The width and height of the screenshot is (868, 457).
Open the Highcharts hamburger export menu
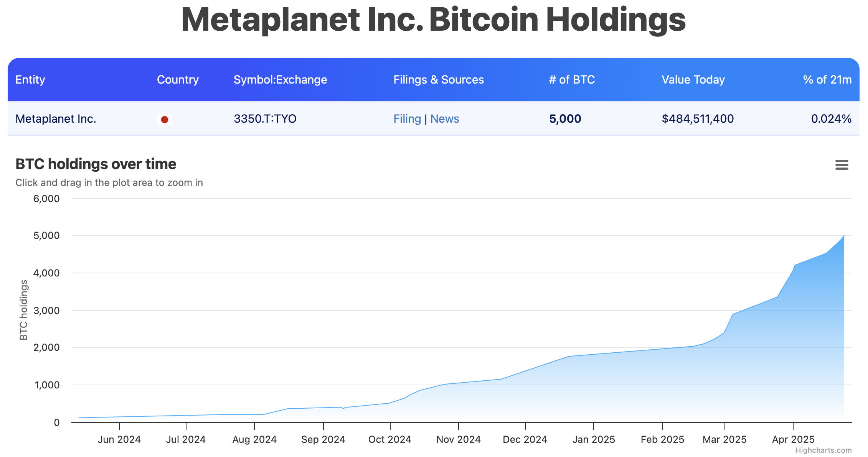click(842, 165)
